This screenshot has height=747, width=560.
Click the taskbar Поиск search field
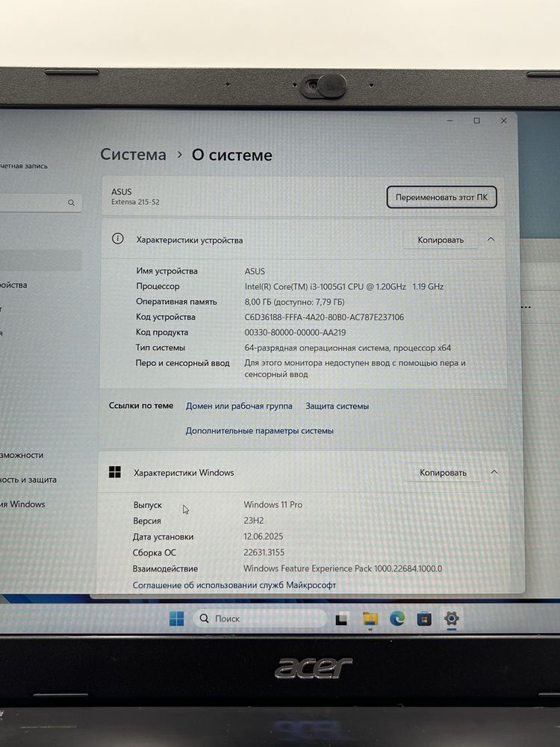click(x=260, y=619)
